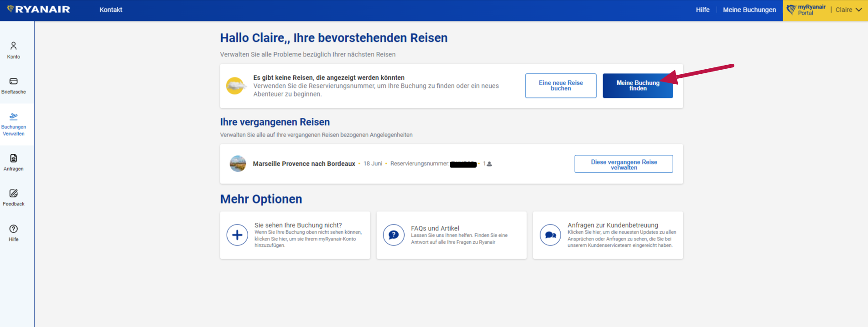Open Meine Buchungen in top bar
Viewport: 868px width, 327px height.
click(749, 10)
